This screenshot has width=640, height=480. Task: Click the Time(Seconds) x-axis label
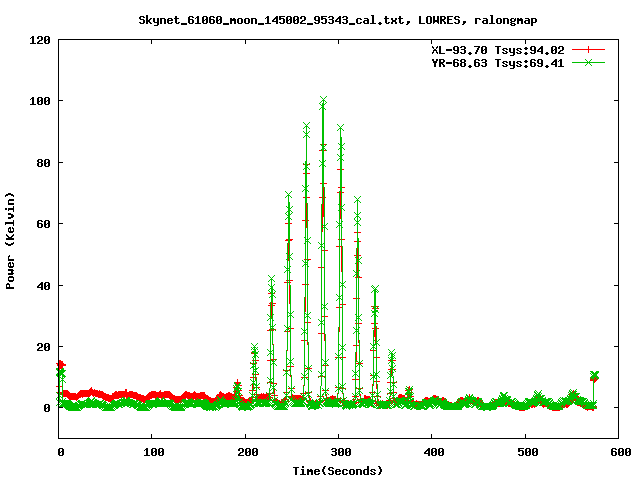click(x=338, y=470)
